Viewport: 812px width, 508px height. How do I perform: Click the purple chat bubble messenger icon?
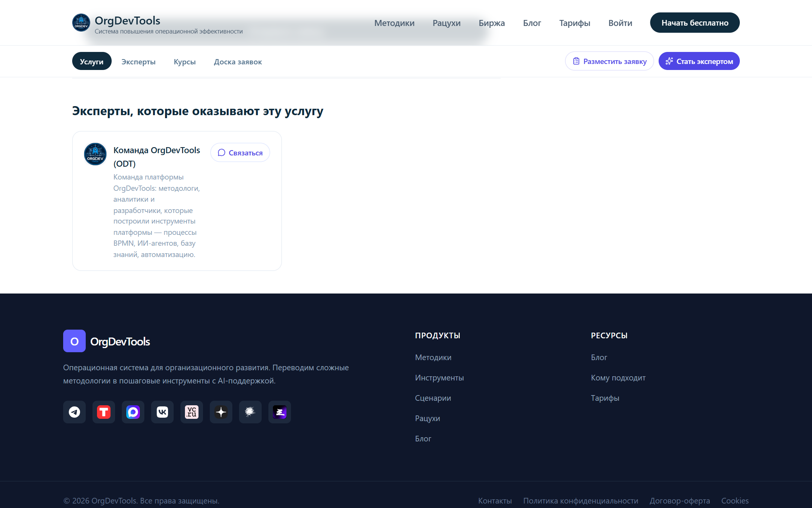133,412
